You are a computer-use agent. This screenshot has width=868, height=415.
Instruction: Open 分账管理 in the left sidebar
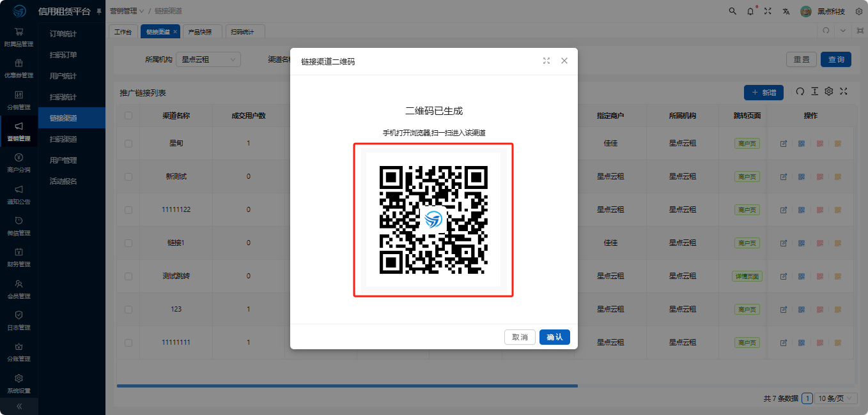[x=19, y=352]
